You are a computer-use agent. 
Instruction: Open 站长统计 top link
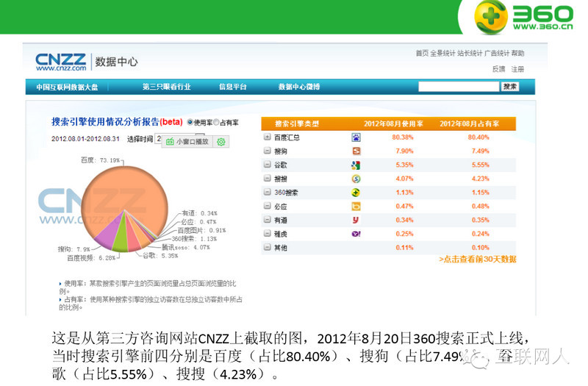[x=470, y=53]
